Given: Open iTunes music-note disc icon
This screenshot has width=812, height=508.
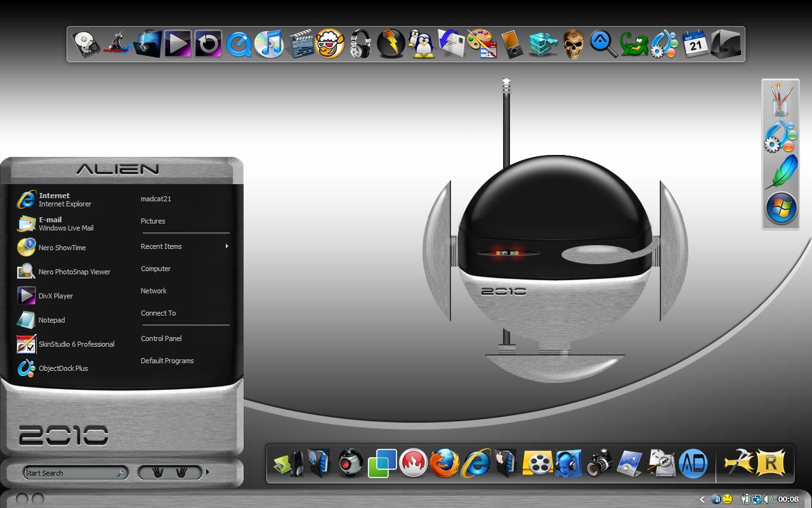Looking at the screenshot, I should (x=269, y=44).
